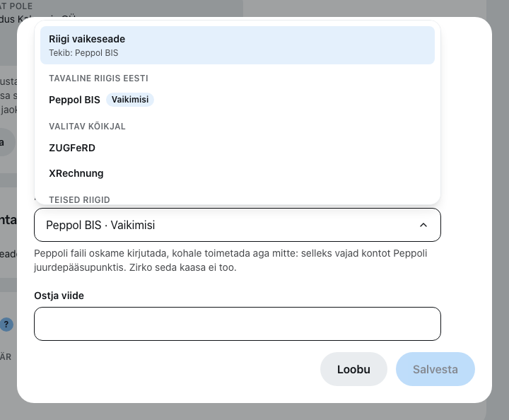Image resolution: width=509 pixels, height=420 pixels.
Task: Click the VALITAV KÕIKJAL heading
Action: click(x=87, y=127)
